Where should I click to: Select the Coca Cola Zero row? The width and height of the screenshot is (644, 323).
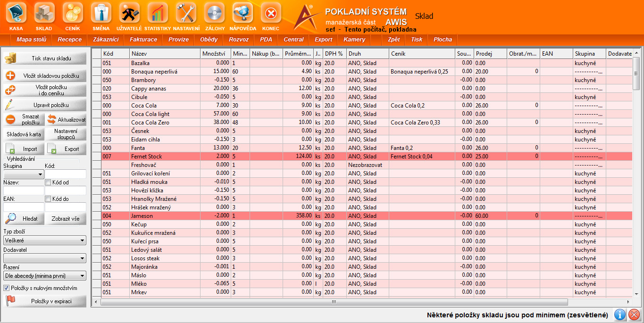tap(361, 123)
